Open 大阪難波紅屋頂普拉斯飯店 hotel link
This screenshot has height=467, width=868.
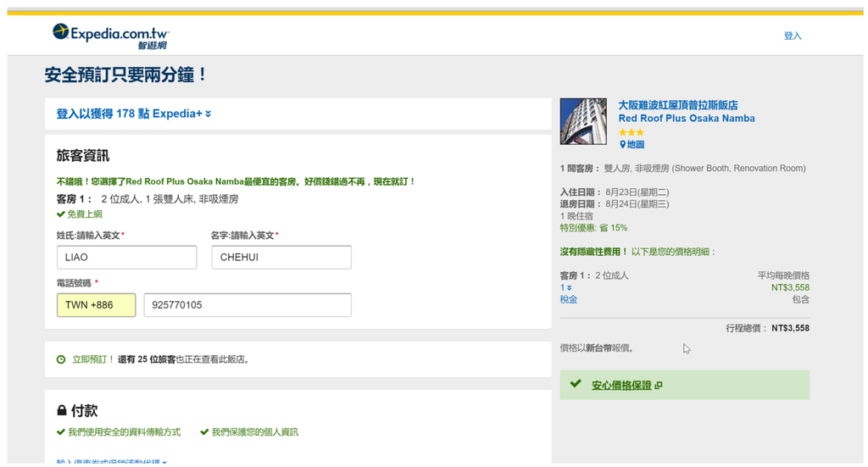[x=677, y=104]
